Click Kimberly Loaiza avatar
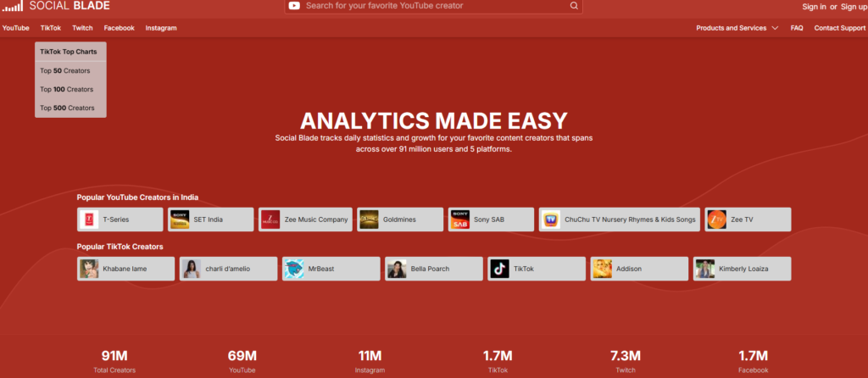 pyautogui.click(x=705, y=269)
